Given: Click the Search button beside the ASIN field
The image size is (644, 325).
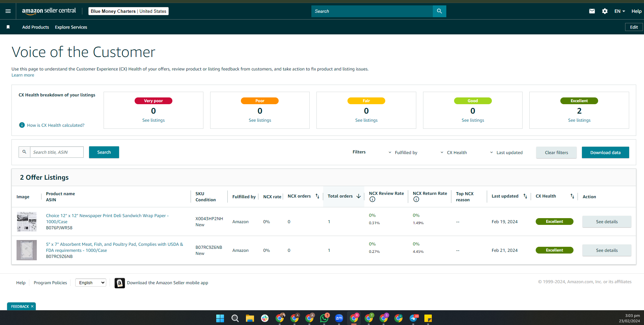Looking at the screenshot, I should pyautogui.click(x=104, y=152).
